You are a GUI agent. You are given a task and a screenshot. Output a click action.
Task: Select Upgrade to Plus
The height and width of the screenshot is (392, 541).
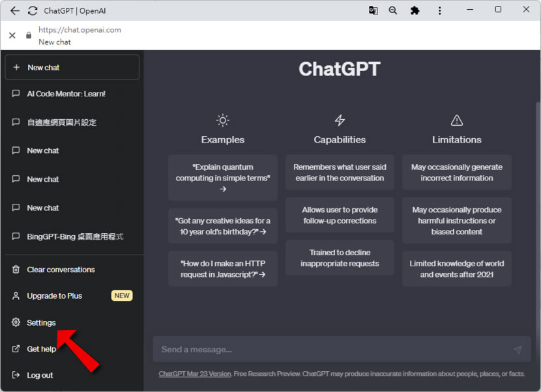point(72,296)
